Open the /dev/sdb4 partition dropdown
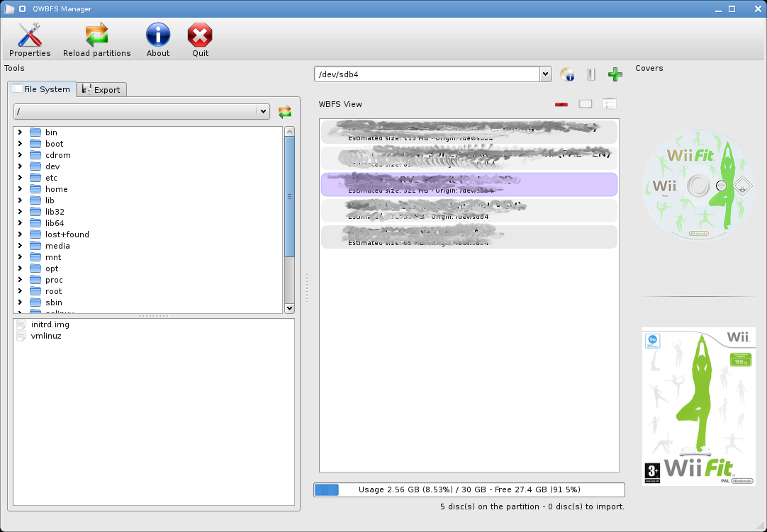 coord(433,74)
